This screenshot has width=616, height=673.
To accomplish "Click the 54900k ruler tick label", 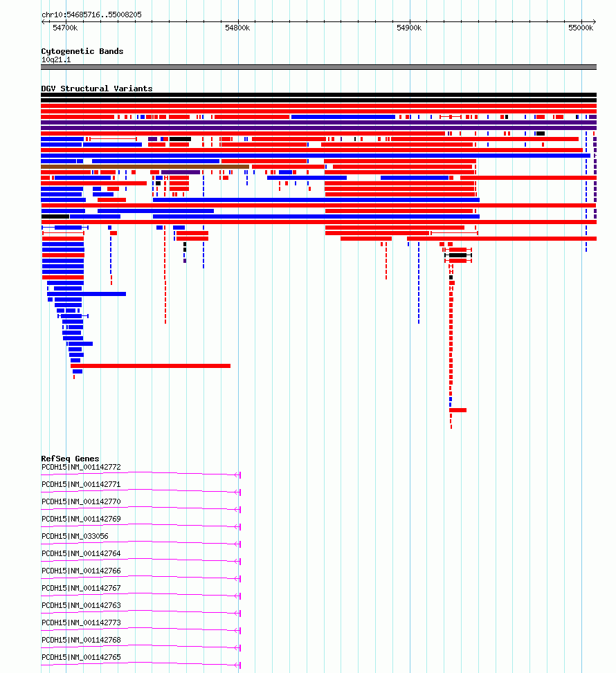I will (x=409, y=28).
